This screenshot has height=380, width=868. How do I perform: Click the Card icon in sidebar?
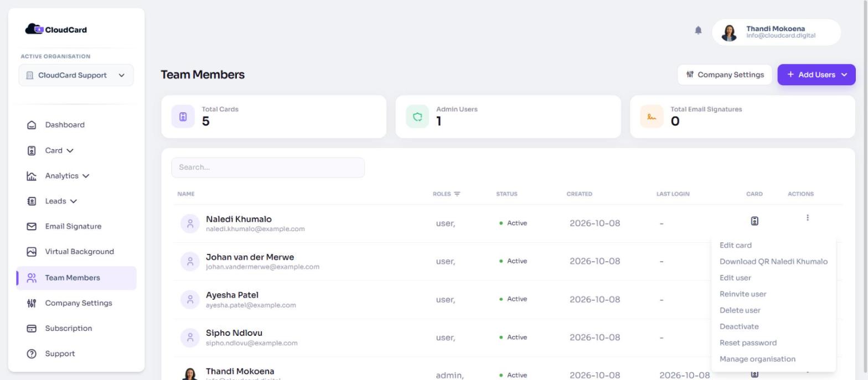pyautogui.click(x=32, y=150)
